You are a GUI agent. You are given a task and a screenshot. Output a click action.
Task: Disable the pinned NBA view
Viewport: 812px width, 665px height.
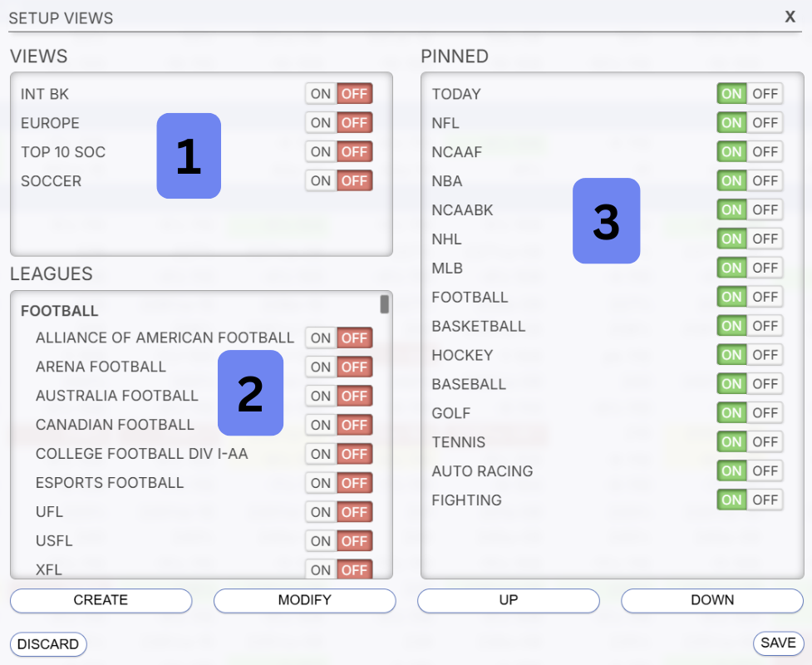click(x=765, y=181)
